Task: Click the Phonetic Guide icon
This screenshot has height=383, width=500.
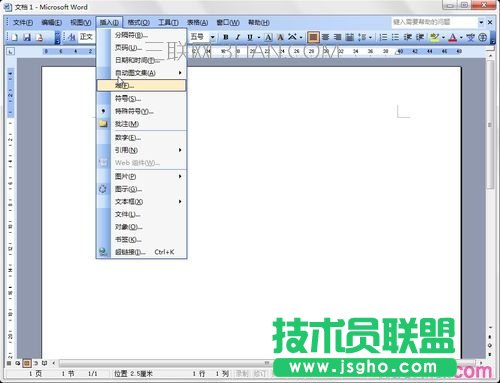Action: [470, 37]
